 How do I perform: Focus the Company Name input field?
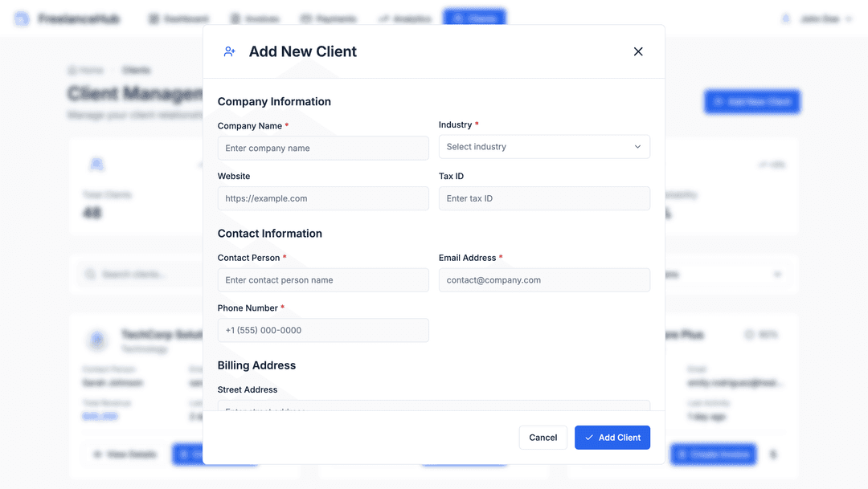[x=323, y=149]
